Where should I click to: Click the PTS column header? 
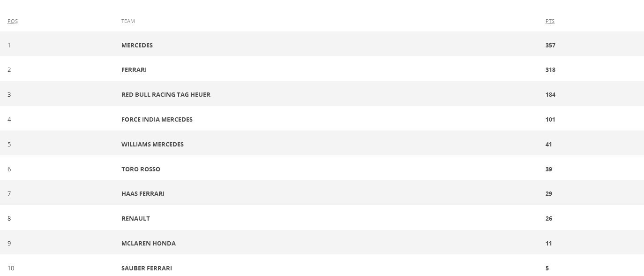[550, 21]
